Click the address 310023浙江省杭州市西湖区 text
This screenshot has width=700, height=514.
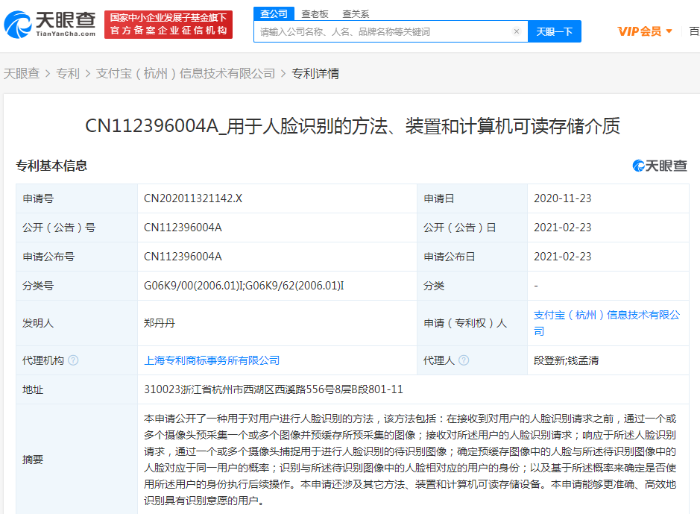(273, 389)
